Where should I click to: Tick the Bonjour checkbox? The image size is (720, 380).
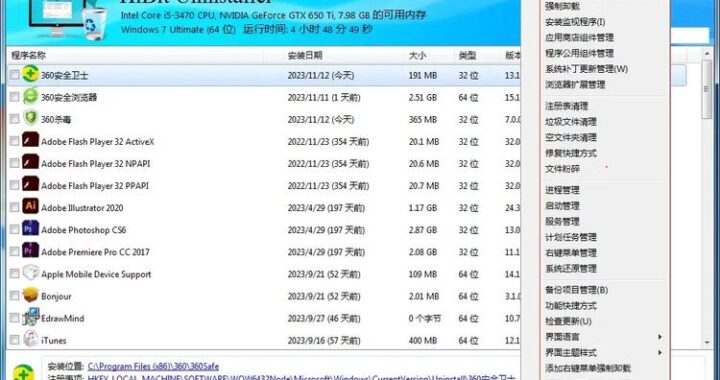15,296
